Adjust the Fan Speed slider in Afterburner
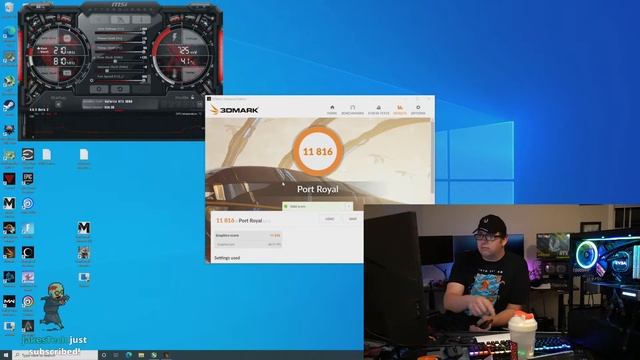This screenshot has width=640, height=360. [120, 80]
